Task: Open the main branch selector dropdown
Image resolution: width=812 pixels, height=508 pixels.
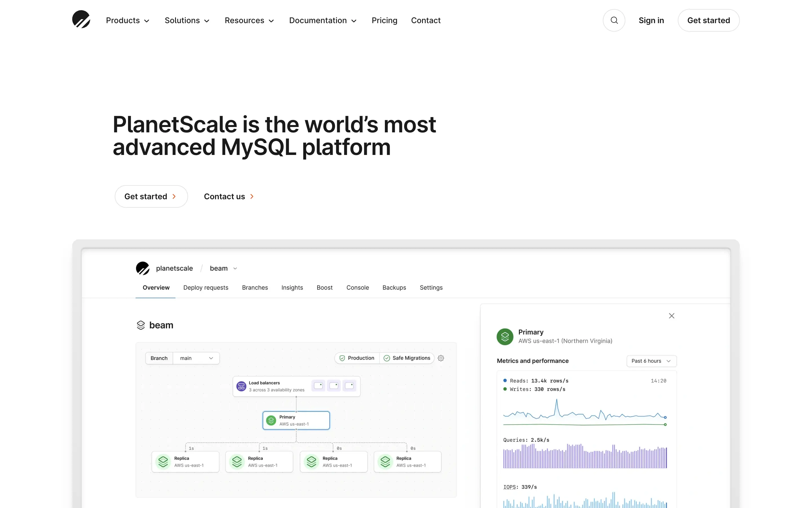Action: tap(196, 358)
